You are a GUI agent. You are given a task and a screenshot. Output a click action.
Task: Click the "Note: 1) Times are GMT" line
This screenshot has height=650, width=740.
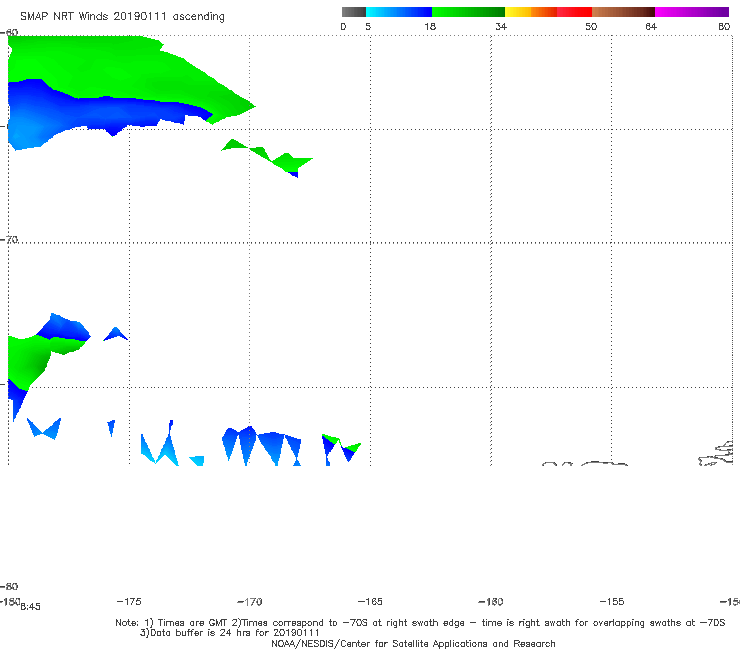pyautogui.click(x=420, y=623)
